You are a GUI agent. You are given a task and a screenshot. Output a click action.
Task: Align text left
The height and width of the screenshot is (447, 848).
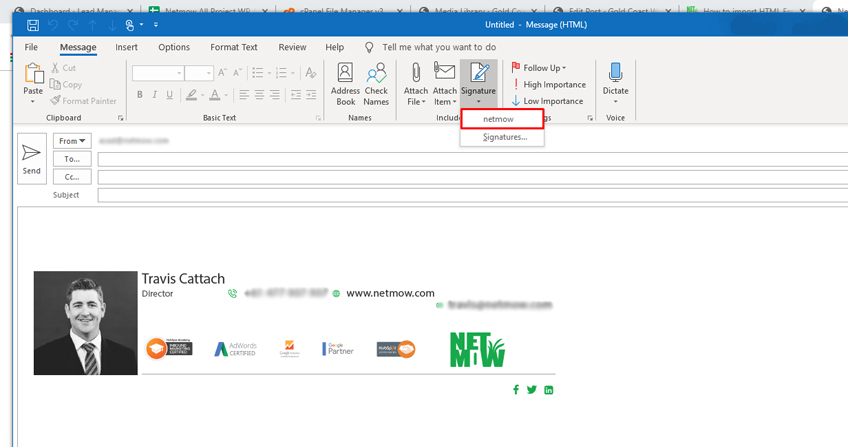coord(244,95)
